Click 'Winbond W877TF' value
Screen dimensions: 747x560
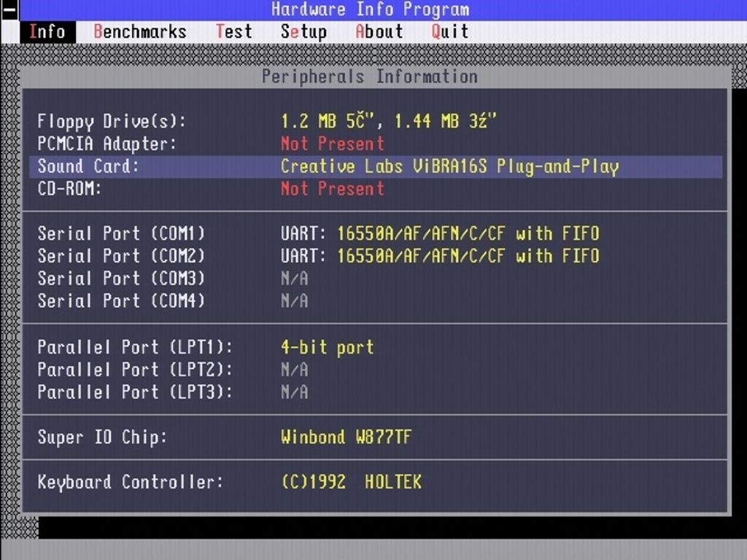pyautogui.click(x=346, y=437)
